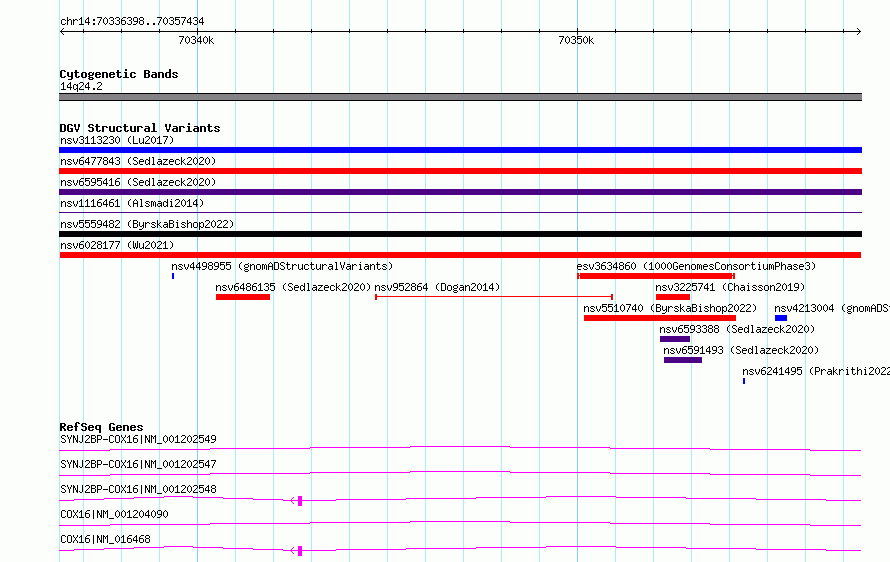Screen dimensions: 890x562
Task: Select the nsv3113230 (Lu2017) label
Action: [117, 140]
